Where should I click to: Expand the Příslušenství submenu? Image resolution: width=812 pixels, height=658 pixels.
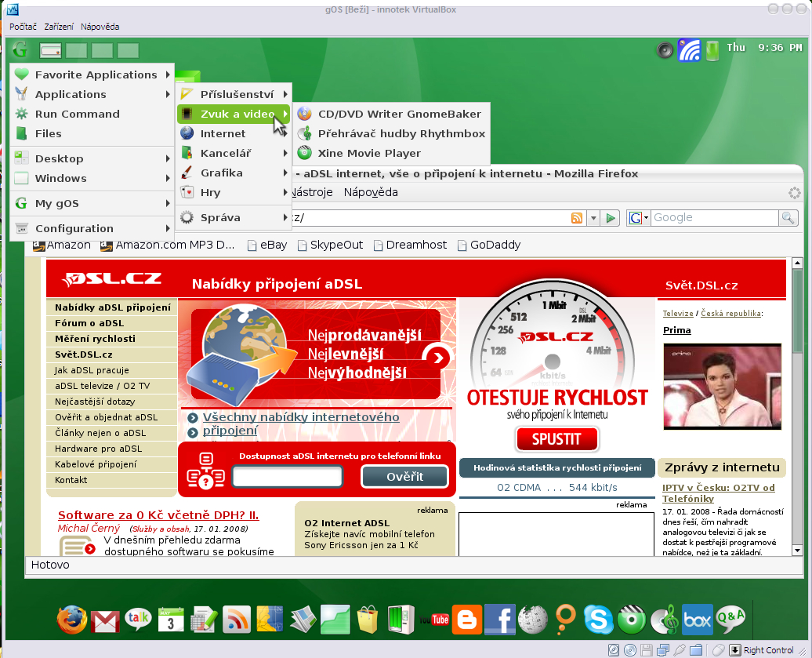pyautogui.click(x=234, y=94)
